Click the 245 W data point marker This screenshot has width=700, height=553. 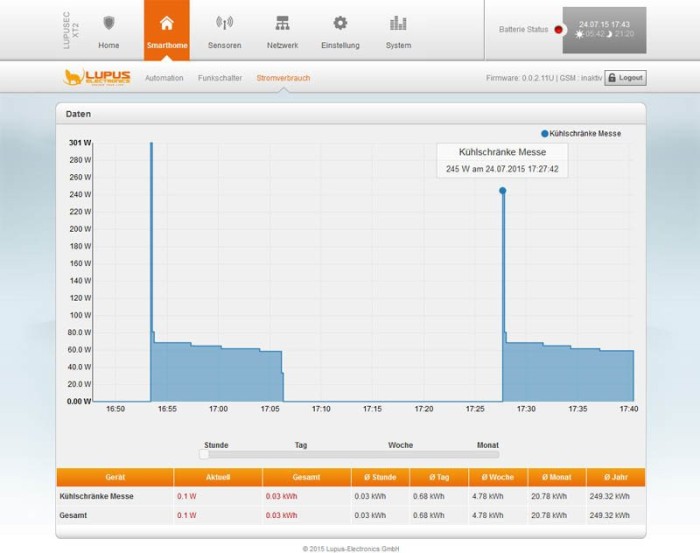click(502, 190)
